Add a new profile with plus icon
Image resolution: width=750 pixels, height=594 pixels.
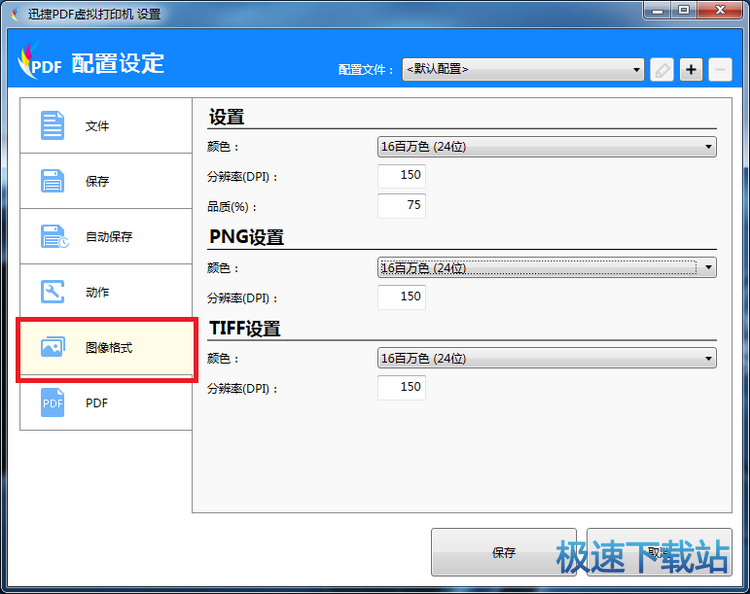click(691, 70)
